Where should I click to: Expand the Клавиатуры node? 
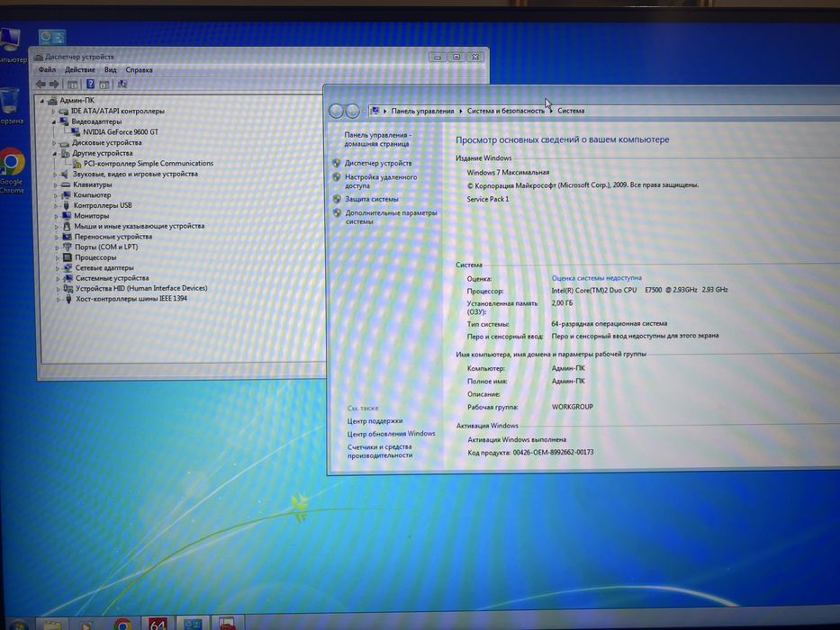pyautogui.click(x=55, y=184)
